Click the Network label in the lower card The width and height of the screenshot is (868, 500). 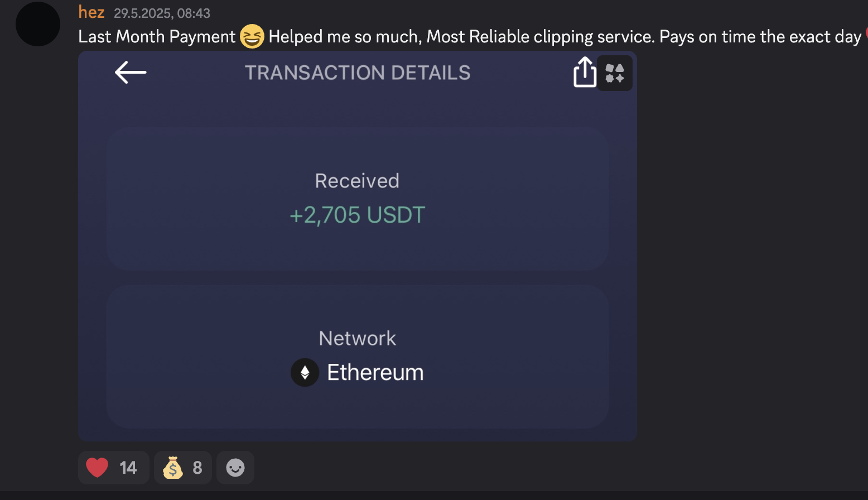pos(358,338)
